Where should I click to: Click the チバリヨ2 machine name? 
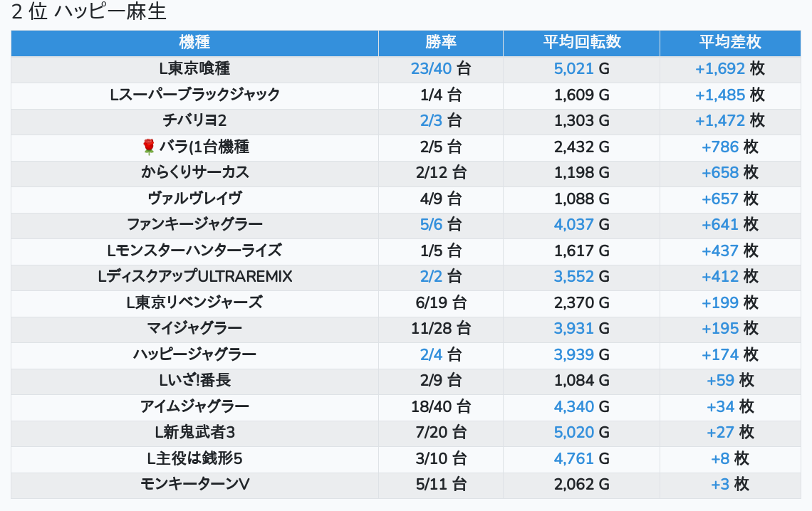tap(194, 121)
